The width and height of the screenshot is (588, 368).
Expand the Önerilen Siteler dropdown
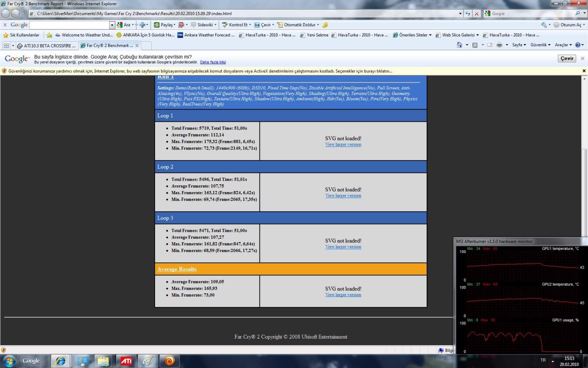[430, 35]
